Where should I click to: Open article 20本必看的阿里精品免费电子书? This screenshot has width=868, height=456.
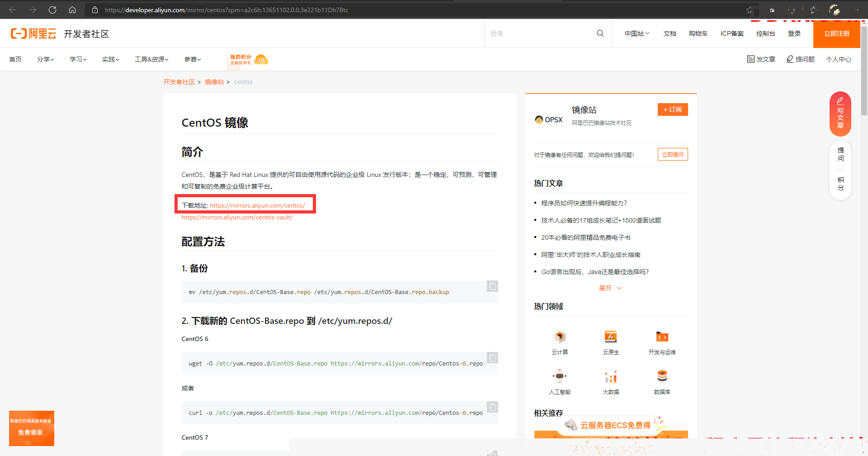point(585,237)
